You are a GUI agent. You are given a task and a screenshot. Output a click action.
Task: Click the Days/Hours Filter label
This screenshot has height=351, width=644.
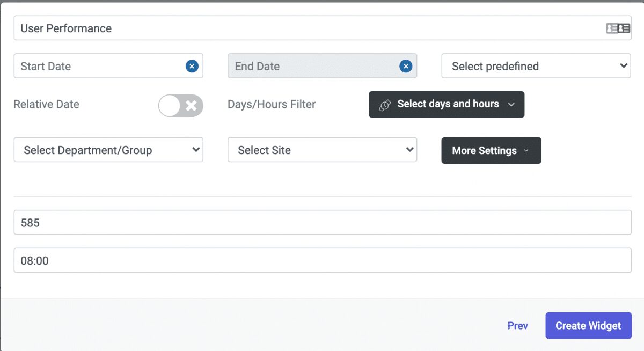pos(272,104)
